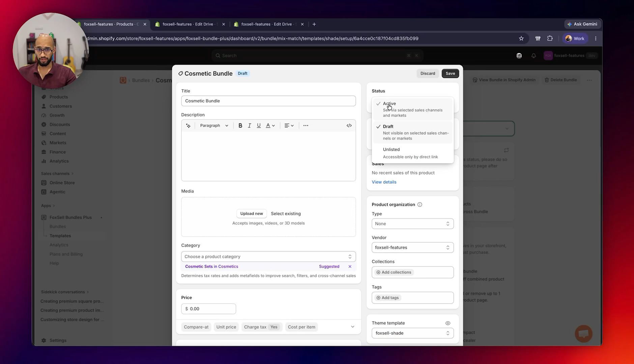
Task: Open bundle page more options ellipsis
Action: coord(589,80)
